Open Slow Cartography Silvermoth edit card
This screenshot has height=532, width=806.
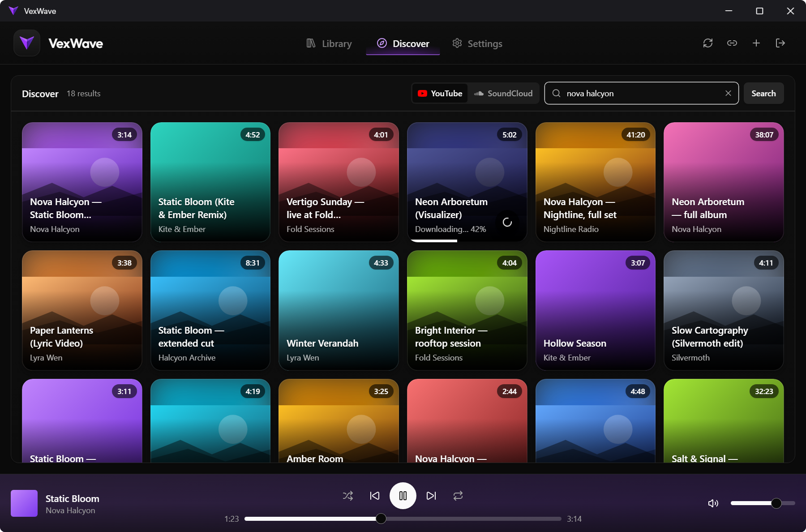[x=724, y=310]
